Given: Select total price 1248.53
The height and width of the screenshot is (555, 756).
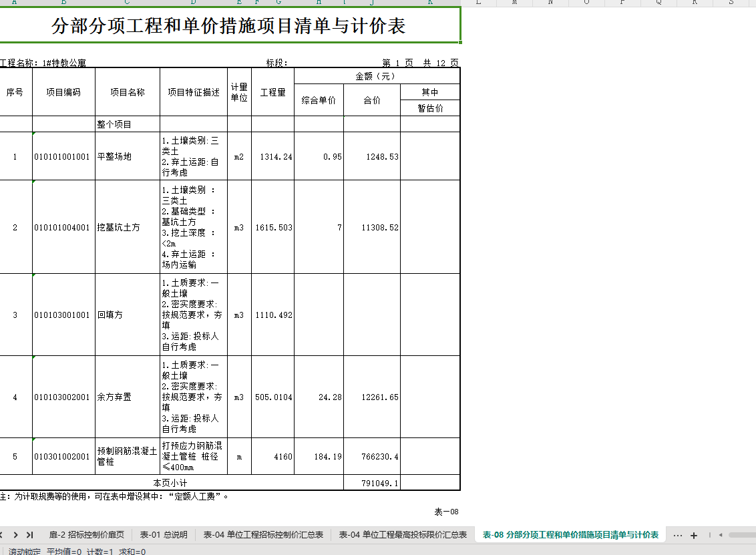Looking at the screenshot, I should pos(372,157).
